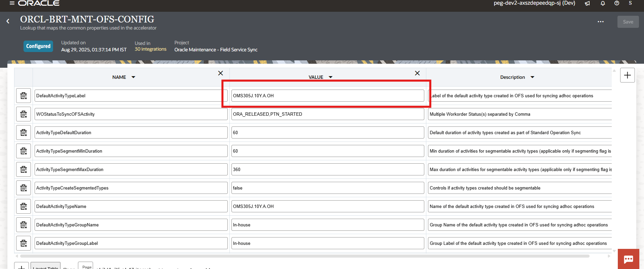The width and height of the screenshot is (644, 269).
Task: Delete the ActivityTypeSegmentMaxDuration row
Action: point(24,169)
